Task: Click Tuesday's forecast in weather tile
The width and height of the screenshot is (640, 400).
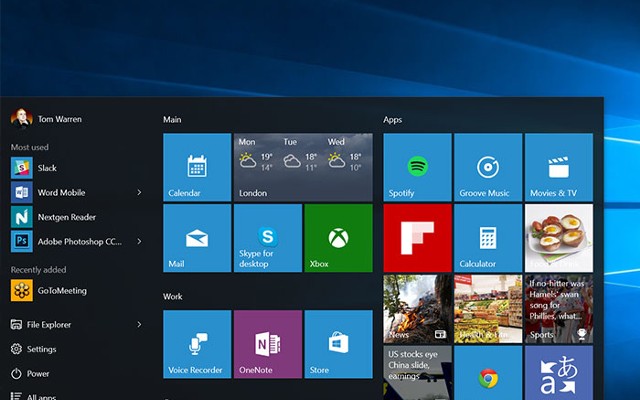Action: pos(301,156)
